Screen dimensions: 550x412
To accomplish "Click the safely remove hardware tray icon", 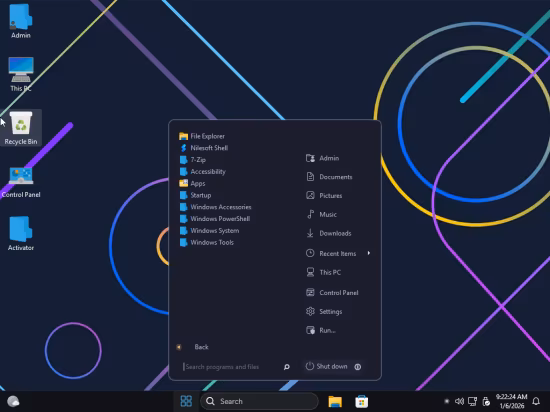I will coord(486,401).
